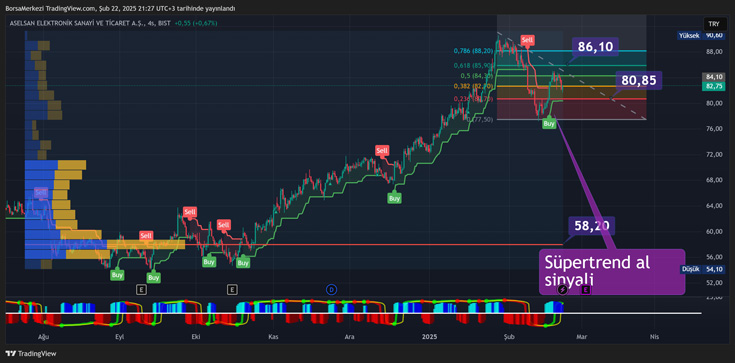The image size is (735, 363).
Task: Click the +0,55 (+0,67%) change value
Action: coord(195,23)
